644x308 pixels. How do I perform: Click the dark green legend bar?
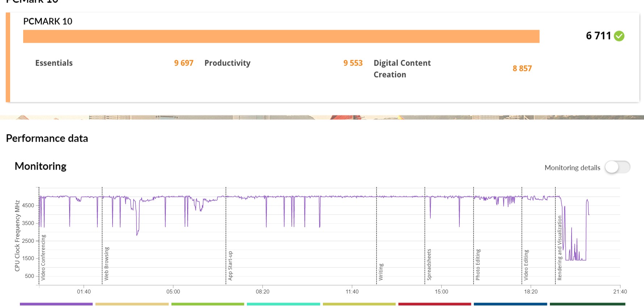pyautogui.click(x=587, y=304)
